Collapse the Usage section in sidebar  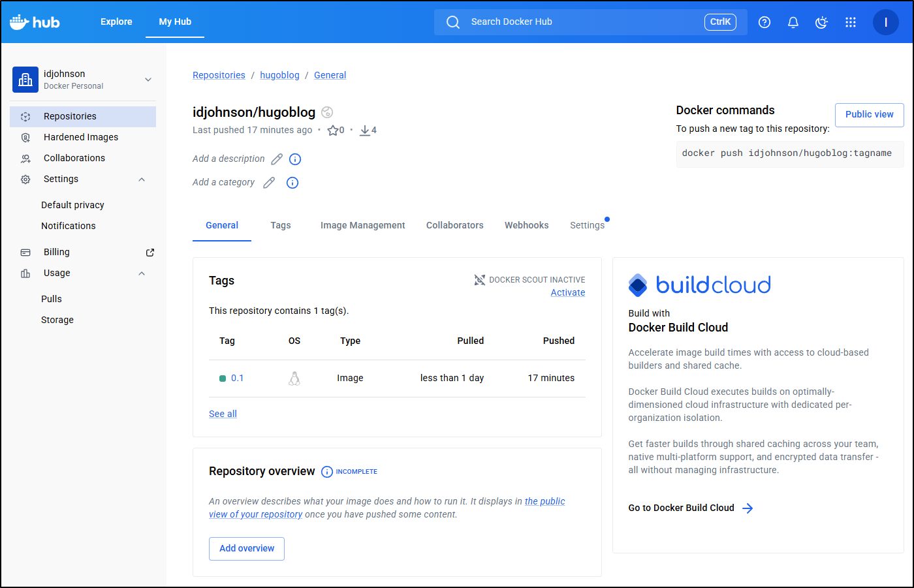(x=142, y=273)
